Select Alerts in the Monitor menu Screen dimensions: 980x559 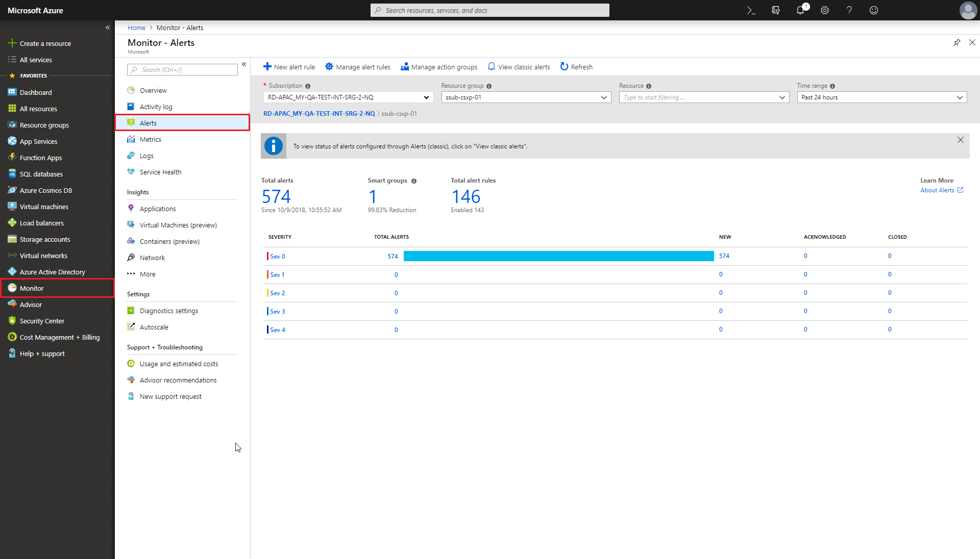tap(182, 123)
